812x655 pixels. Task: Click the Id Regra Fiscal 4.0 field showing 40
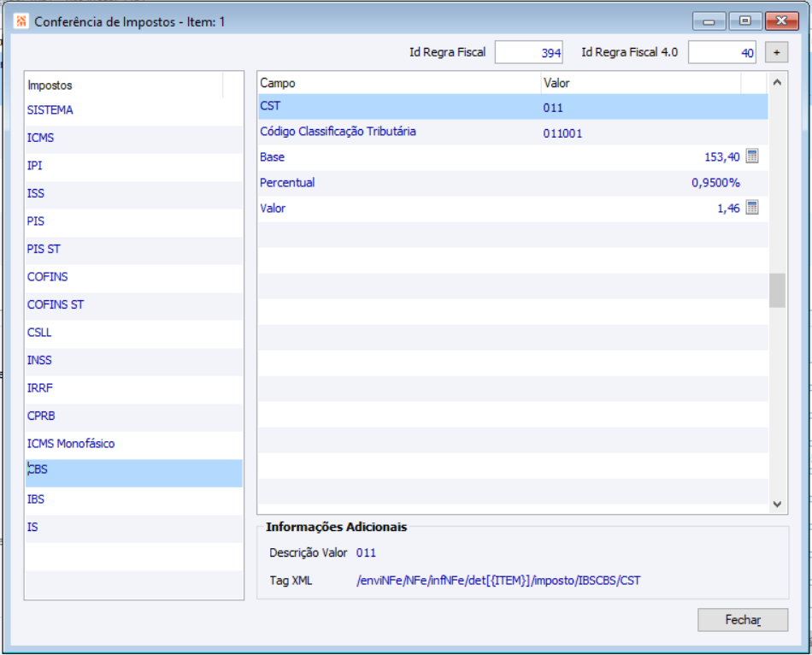coord(722,52)
